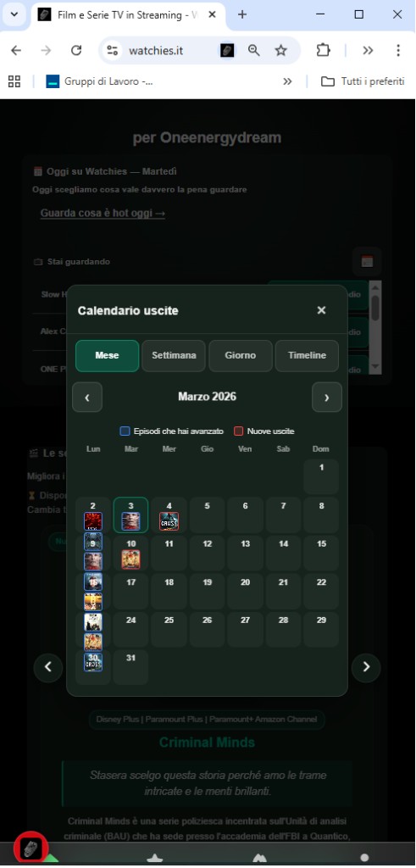Screen dimensions: 416x868
Task: Open the Cross poster on day 30
Action: tap(93, 662)
